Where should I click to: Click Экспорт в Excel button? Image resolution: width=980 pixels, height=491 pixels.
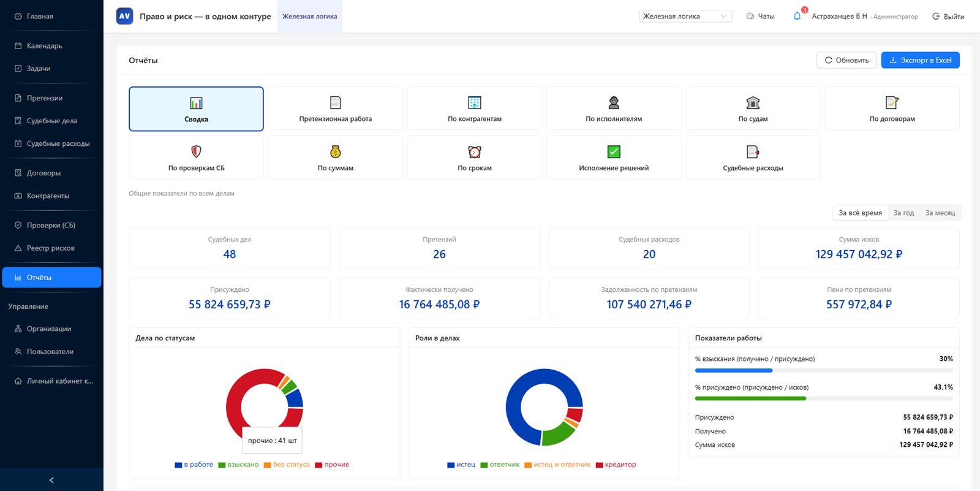coord(920,60)
